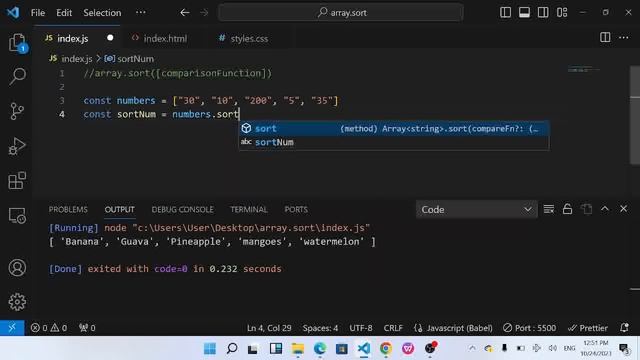Change line endings via CRLF
The height and width of the screenshot is (360, 640).
pos(393,328)
